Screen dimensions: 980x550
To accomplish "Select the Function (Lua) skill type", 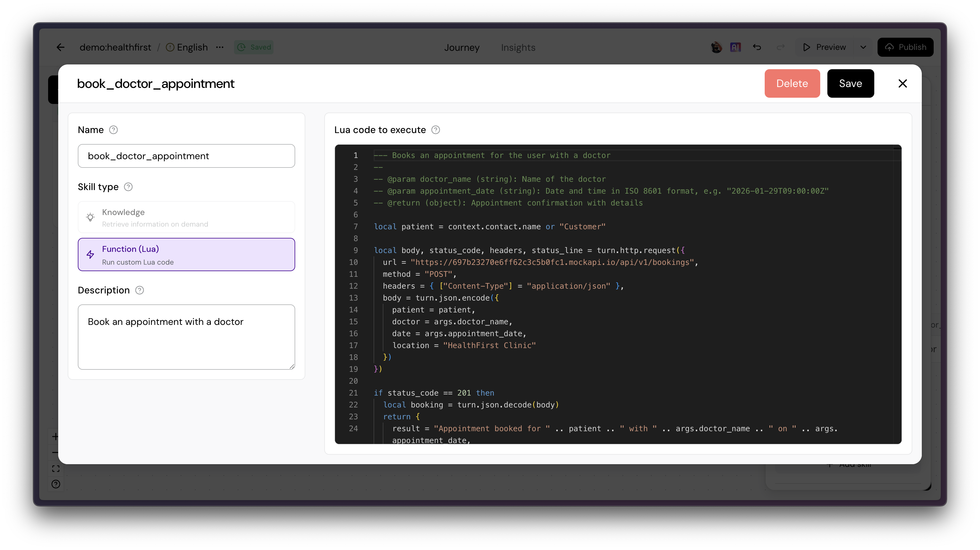I will (x=186, y=255).
